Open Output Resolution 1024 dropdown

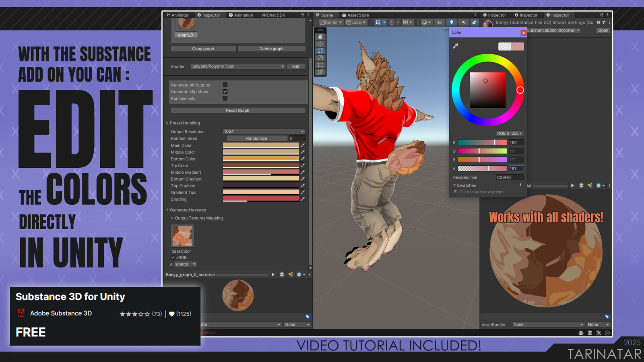[x=264, y=132]
